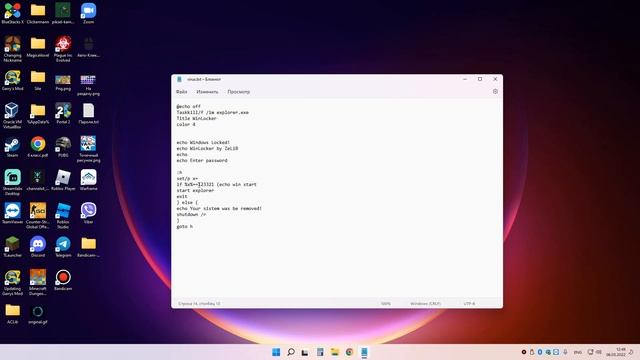Viewport: 640px width, 360px height.
Task: Open the Просмотр menu in Notepad
Action: (x=239, y=92)
